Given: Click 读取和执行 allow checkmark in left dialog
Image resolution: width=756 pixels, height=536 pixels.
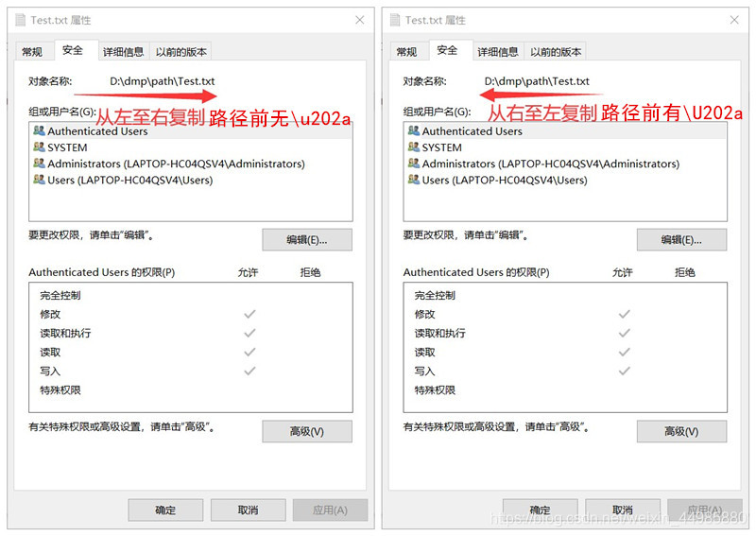Looking at the screenshot, I should point(249,333).
